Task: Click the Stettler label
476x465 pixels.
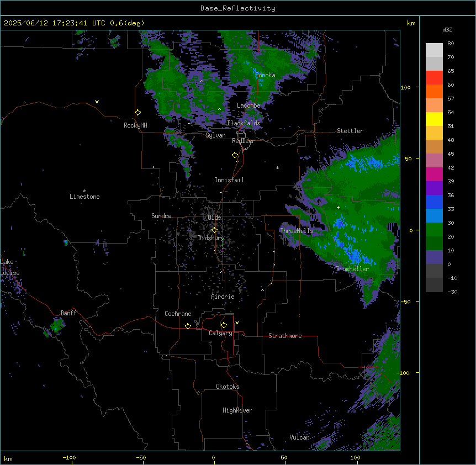Action: coord(350,131)
